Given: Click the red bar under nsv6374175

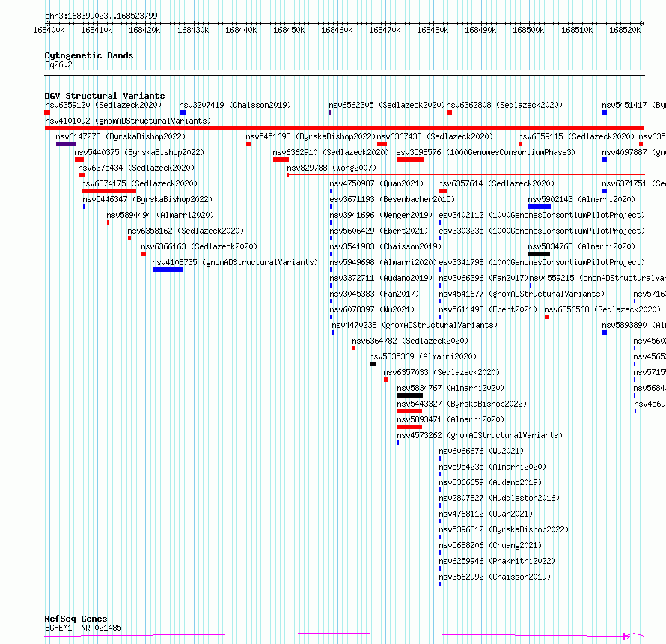Looking at the screenshot, I should click(109, 191).
